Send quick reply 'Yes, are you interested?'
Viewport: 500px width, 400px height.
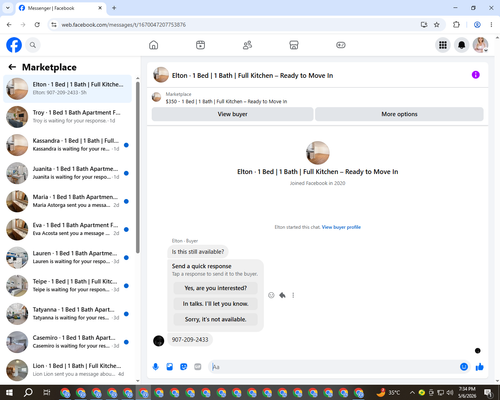pyautogui.click(x=216, y=288)
